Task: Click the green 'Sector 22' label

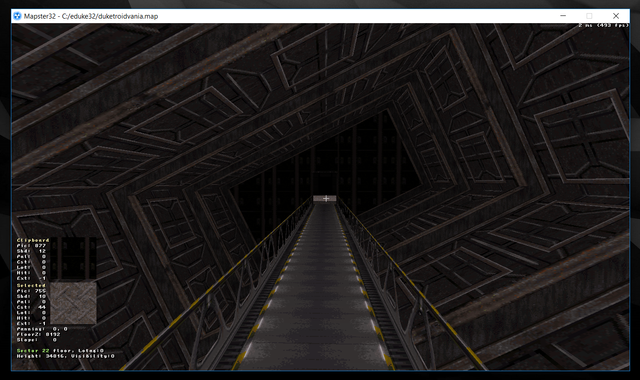Action: tap(33, 351)
